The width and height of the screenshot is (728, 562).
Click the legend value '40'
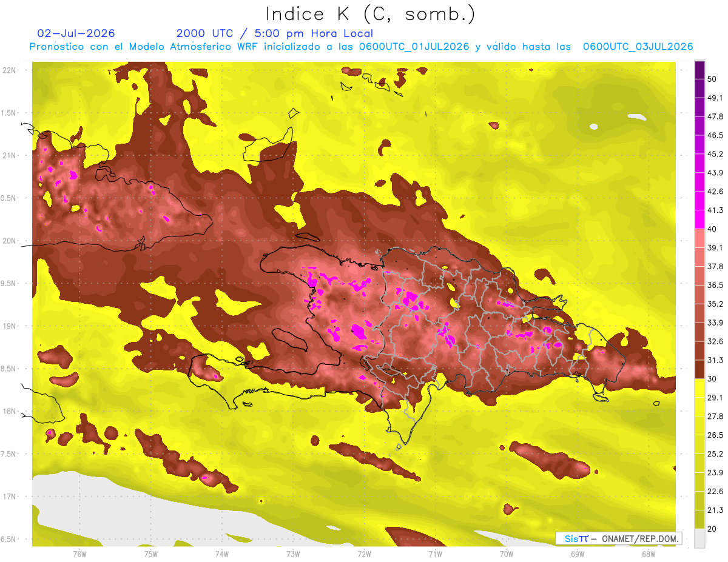click(713, 229)
